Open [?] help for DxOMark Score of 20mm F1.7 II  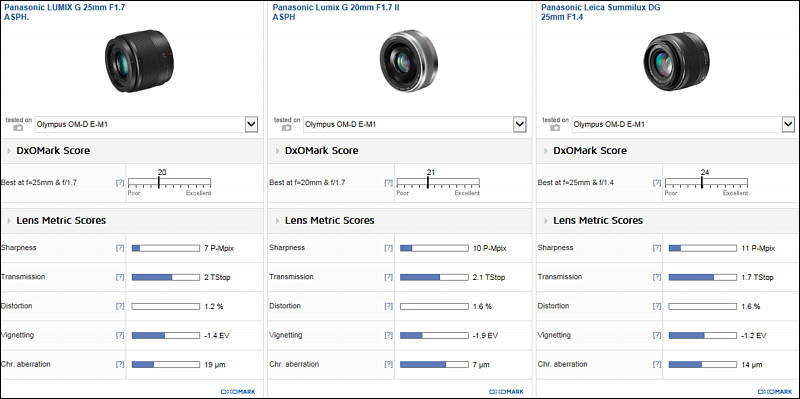coord(388,183)
